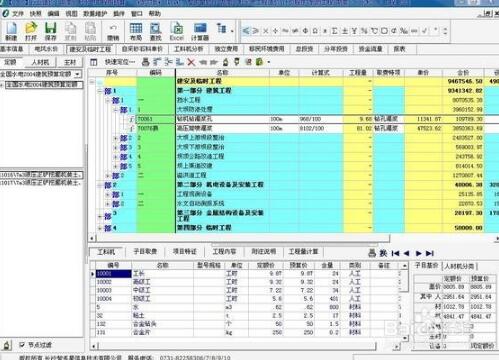499x360 pixels.
Task: Switch to the 工料机分析 tab
Action: 188,49
